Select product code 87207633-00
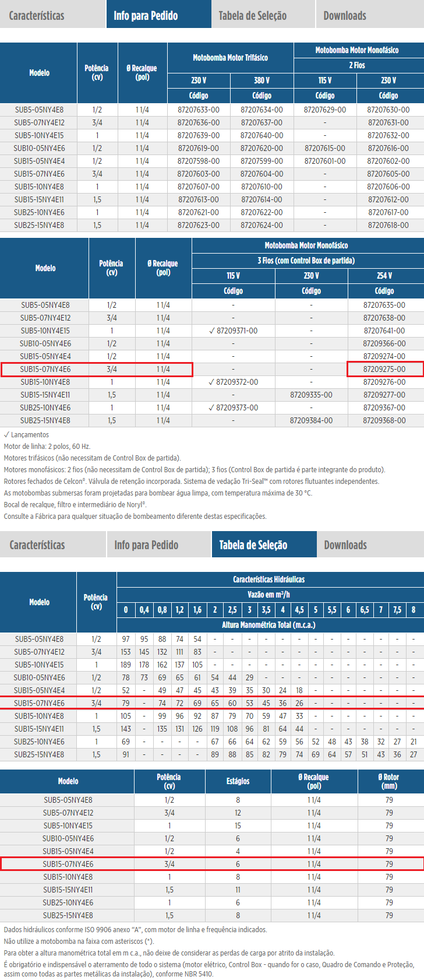Viewport: 424px width, 980px height. point(199,110)
